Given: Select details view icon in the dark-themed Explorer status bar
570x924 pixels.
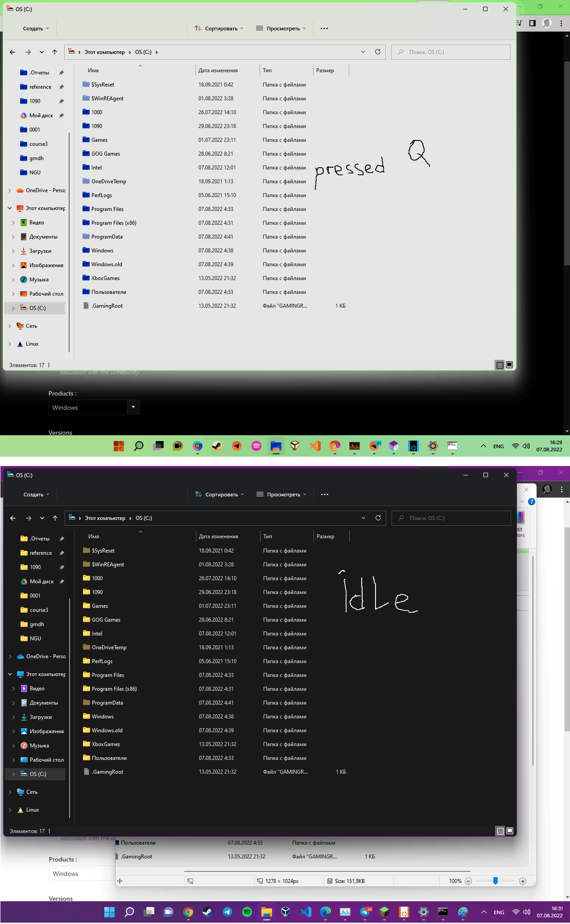Looking at the screenshot, I should tap(500, 831).
